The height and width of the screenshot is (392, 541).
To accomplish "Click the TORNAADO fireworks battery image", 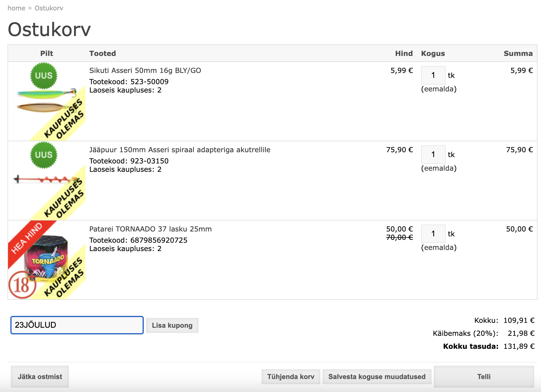I will pos(46,259).
